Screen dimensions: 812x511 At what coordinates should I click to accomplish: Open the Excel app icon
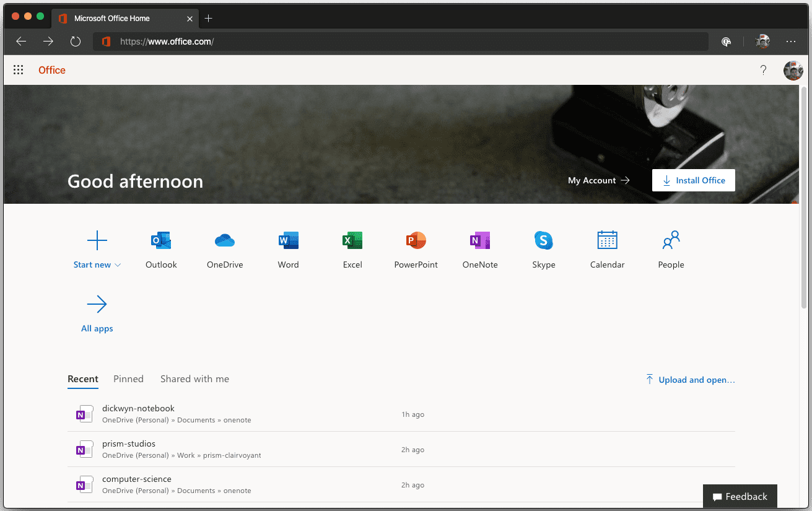tap(352, 241)
